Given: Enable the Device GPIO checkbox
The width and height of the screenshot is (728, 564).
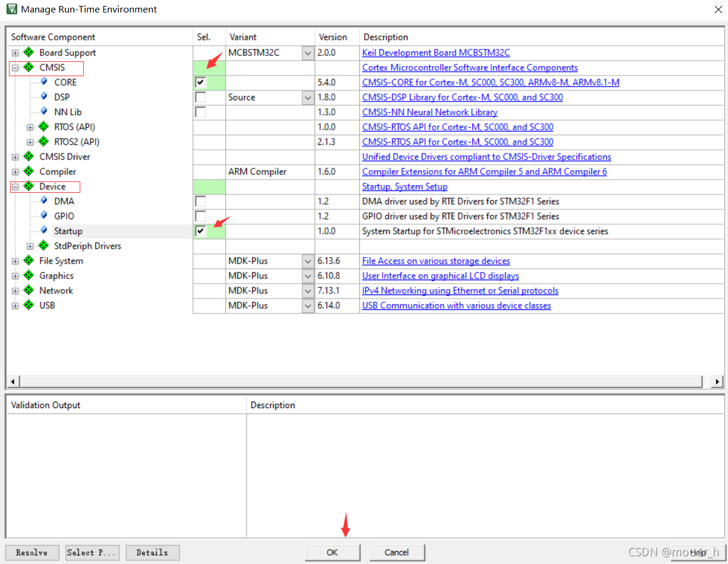Looking at the screenshot, I should coord(200,216).
